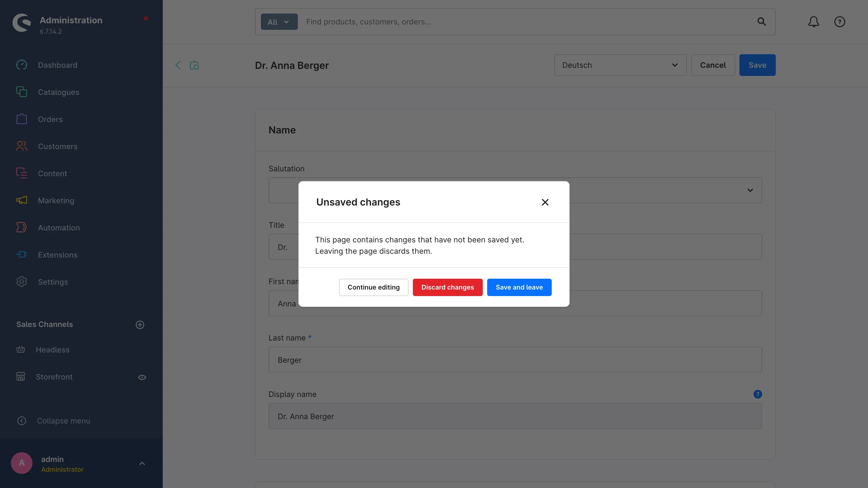Click the Customers people icon
Image resolution: width=868 pixels, height=488 pixels.
tap(22, 146)
